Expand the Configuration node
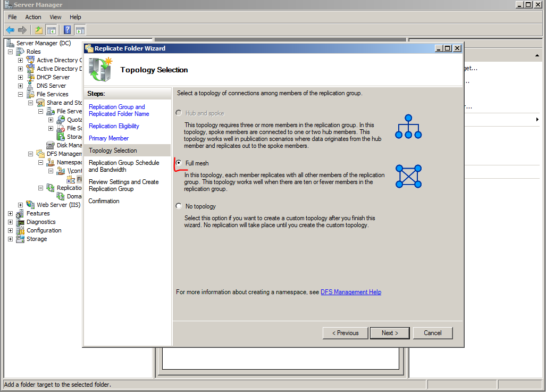 pyautogui.click(x=11, y=230)
